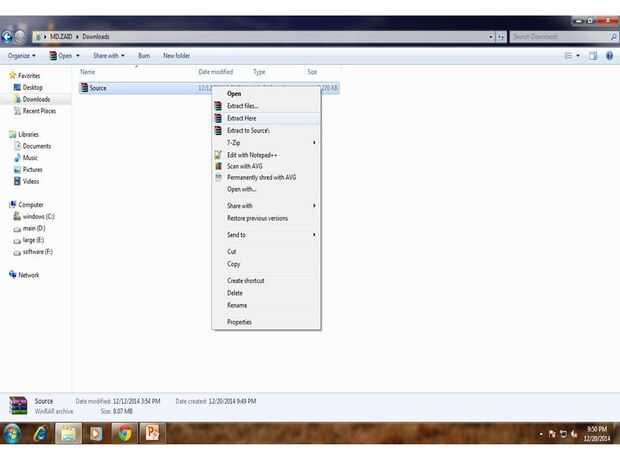620x465 pixels.
Task: Click the Back navigation arrow
Action: (7, 36)
